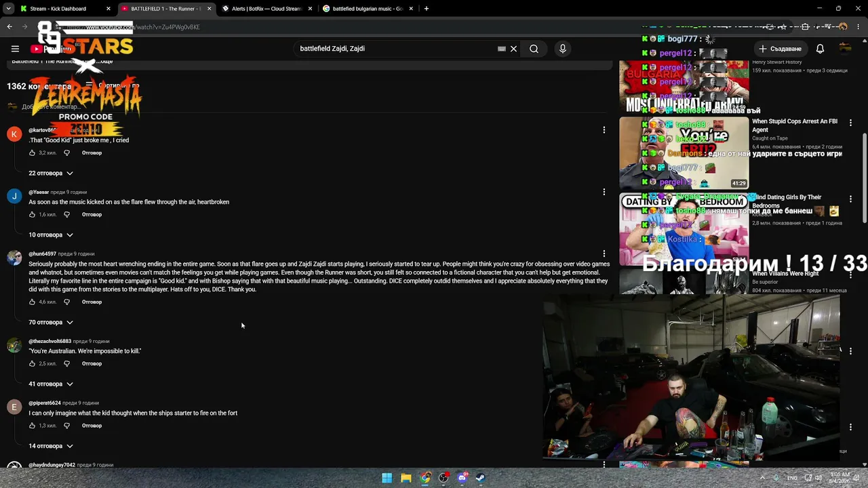Image resolution: width=868 pixels, height=488 pixels.
Task: Dislike @hun64597's long comment
Action: click(x=66, y=302)
